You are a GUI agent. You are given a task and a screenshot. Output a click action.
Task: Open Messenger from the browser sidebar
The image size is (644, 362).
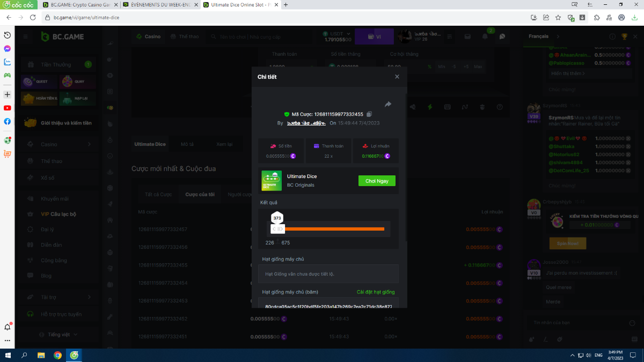8,48
